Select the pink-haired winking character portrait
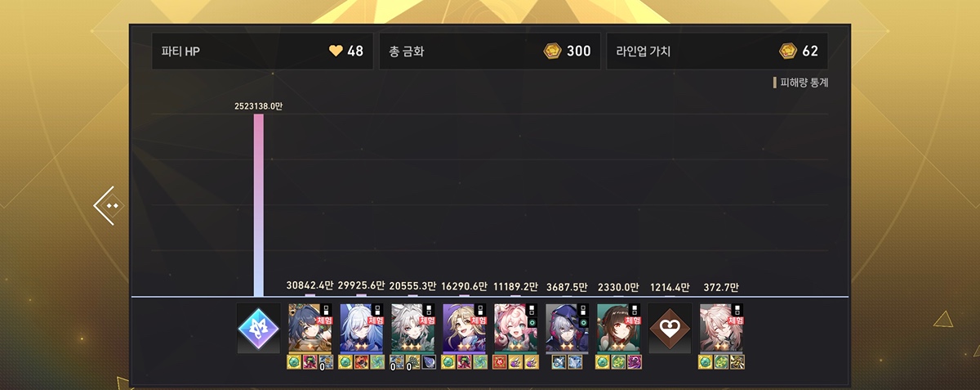The height and width of the screenshot is (390, 980). tap(515, 329)
